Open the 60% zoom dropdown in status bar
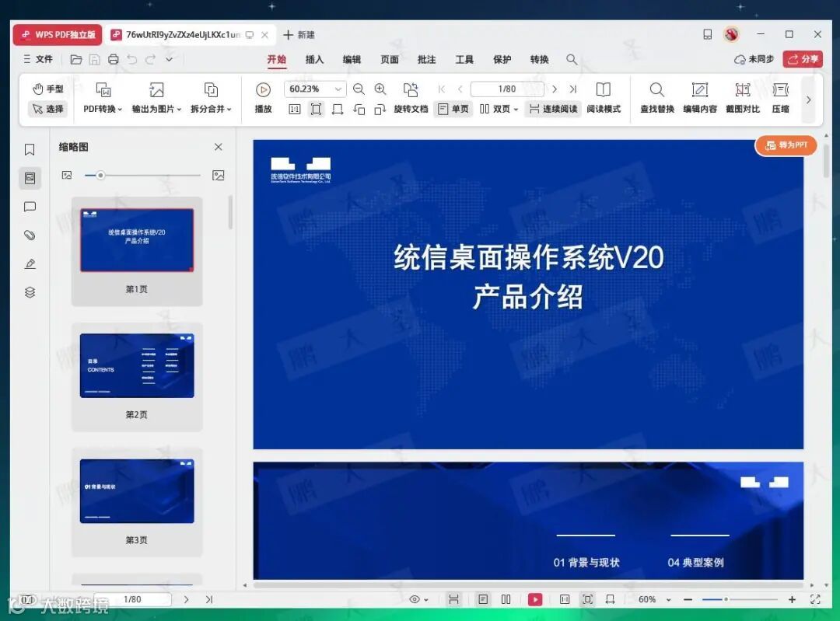840x621 pixels. (x=654, y=599)
